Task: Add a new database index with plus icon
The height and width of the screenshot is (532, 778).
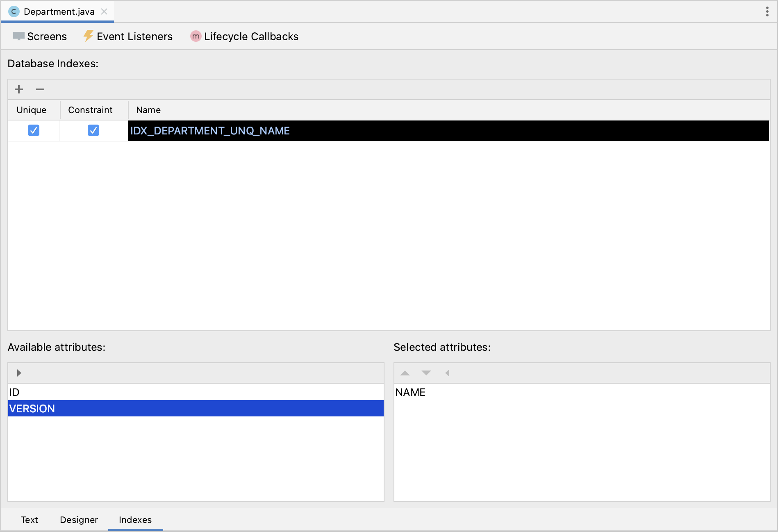Action: coord(18,89)
